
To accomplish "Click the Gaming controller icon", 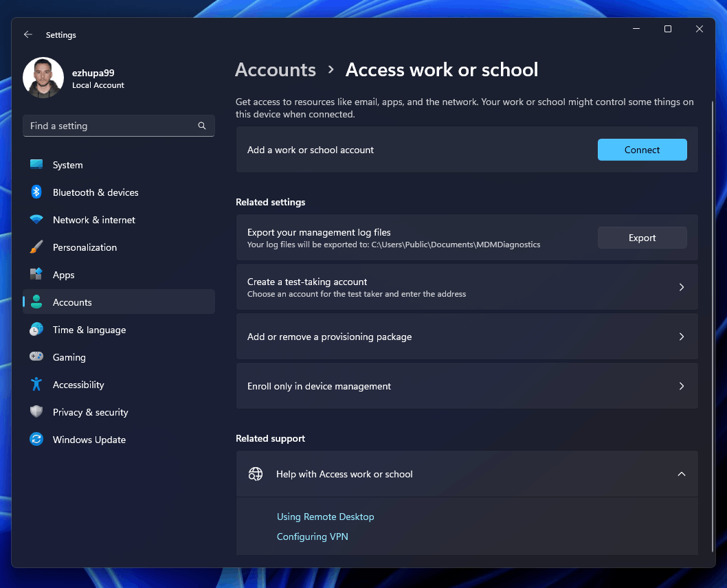I will click(x=36, y=357).
